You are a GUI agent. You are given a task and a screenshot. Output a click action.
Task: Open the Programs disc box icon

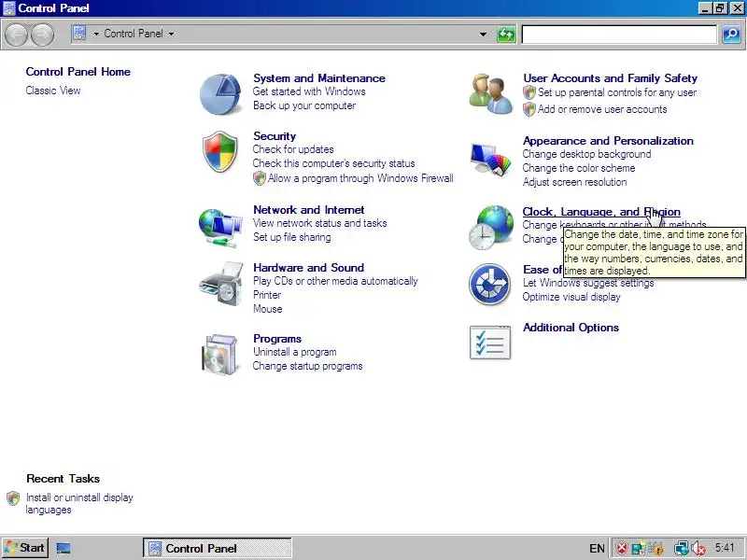(x=219, y=355)
